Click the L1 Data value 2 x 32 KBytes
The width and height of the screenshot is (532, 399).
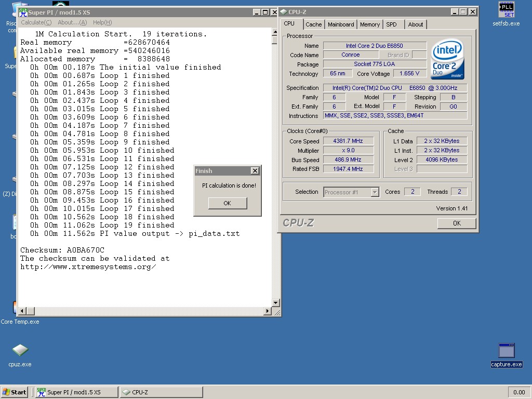coord(442,141)
